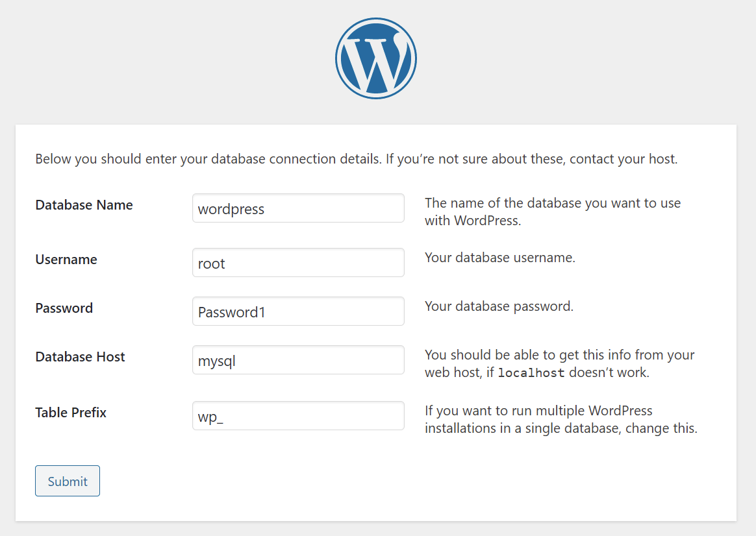Select the Username field containing root
The width and height of the screenshot is (756, 536).
pyautogui.click(x=298, y=262)
